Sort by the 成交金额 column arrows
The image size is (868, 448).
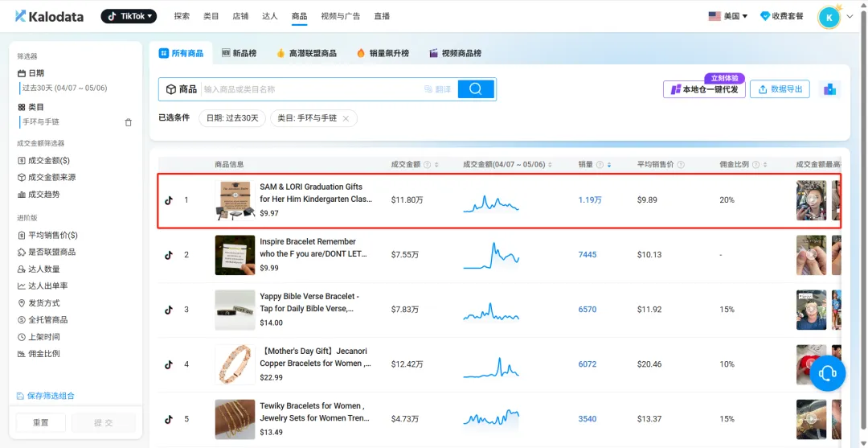tap(436, 164)
